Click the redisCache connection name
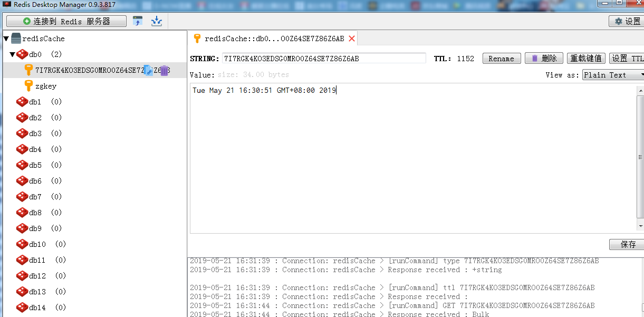The image size is (644, 317). (44, 39)
